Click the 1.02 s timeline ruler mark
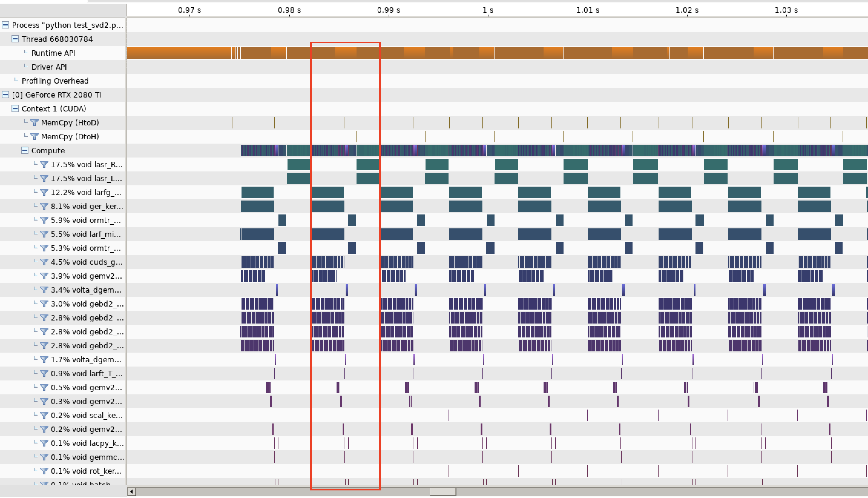Viewport: 868px width, 498px height. pos(687,10)
